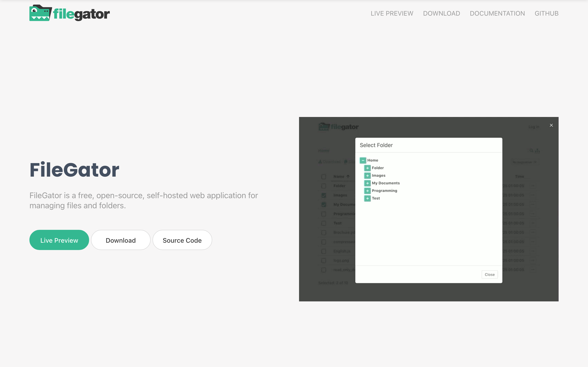The image size is (588, 367).
Task: Expand the Test folder plus button
Action: coord(367,198)
